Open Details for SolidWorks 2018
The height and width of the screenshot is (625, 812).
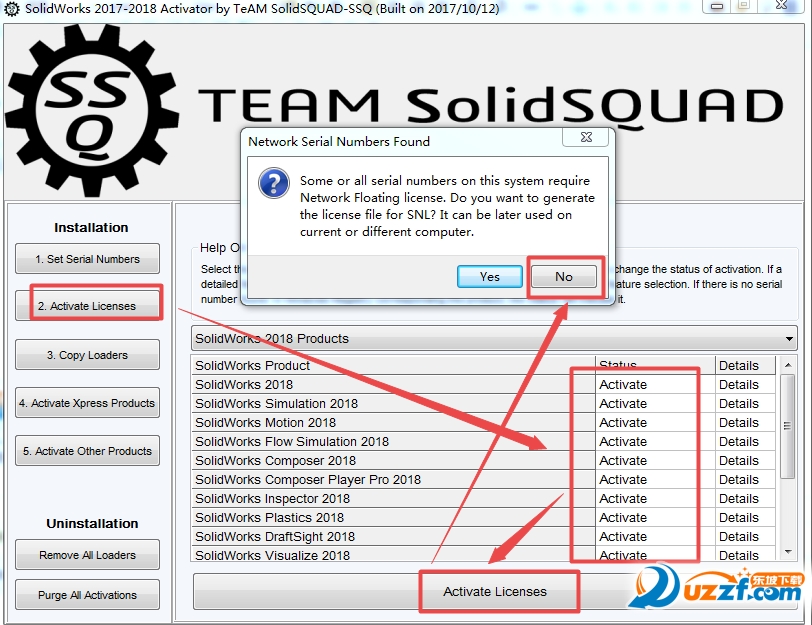coord(745,385)
